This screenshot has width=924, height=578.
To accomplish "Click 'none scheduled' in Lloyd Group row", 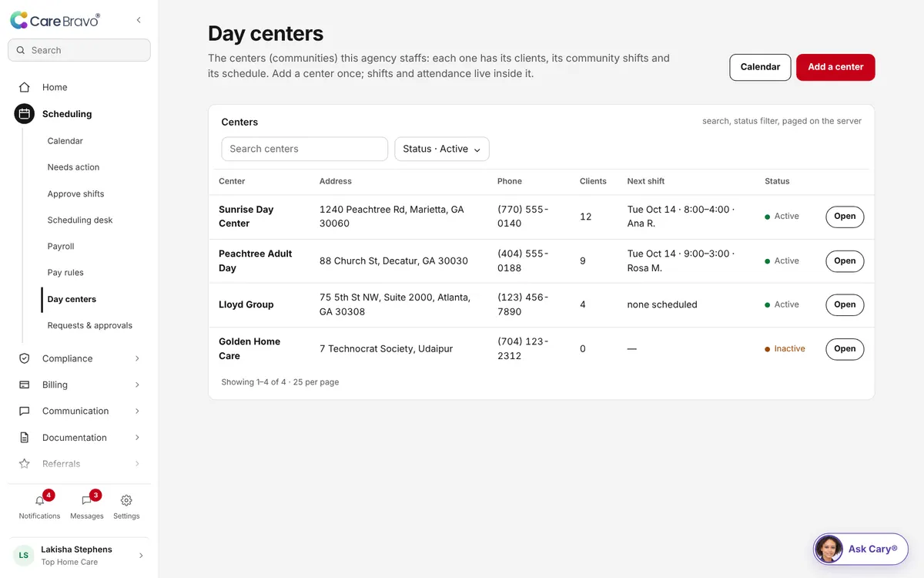I will click(x=662, y=304).
